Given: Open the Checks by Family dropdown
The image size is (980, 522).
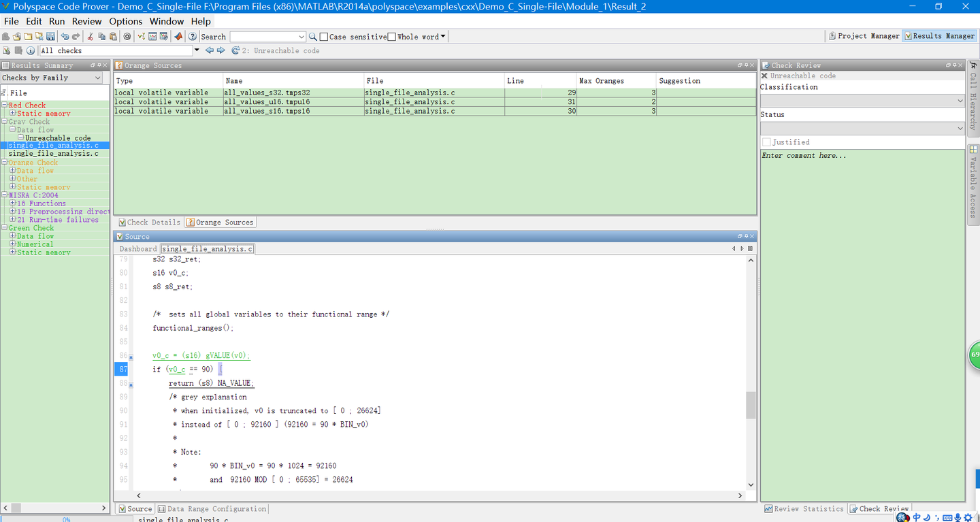Looking at the screenshot, I should tap(52, 78).
